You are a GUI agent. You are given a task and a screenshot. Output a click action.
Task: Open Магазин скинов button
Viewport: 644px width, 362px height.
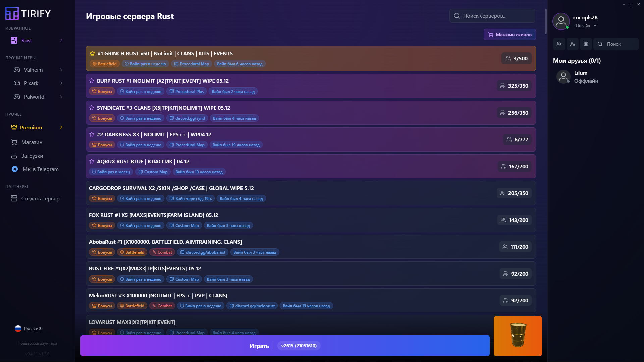click(x=509, y=35)
